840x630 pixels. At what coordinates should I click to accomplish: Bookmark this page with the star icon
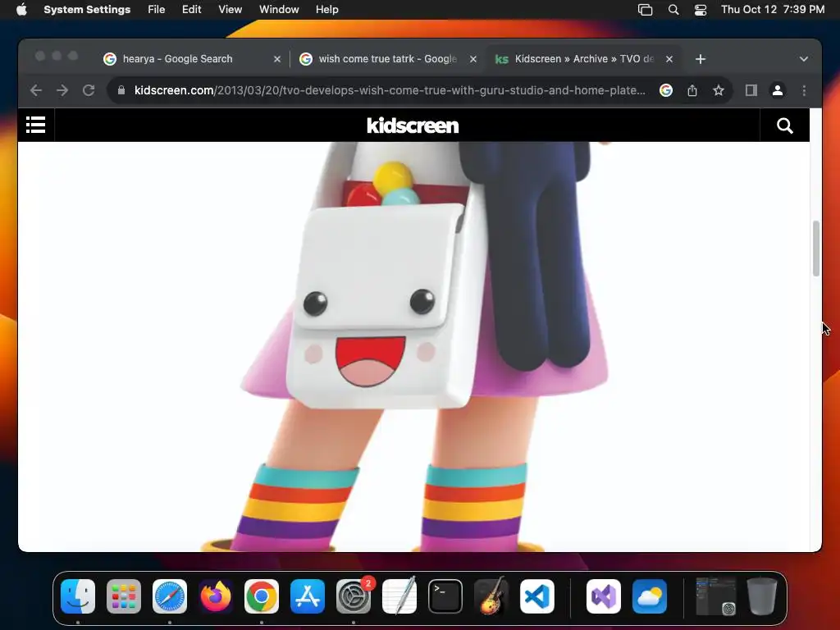pos(719,90)
